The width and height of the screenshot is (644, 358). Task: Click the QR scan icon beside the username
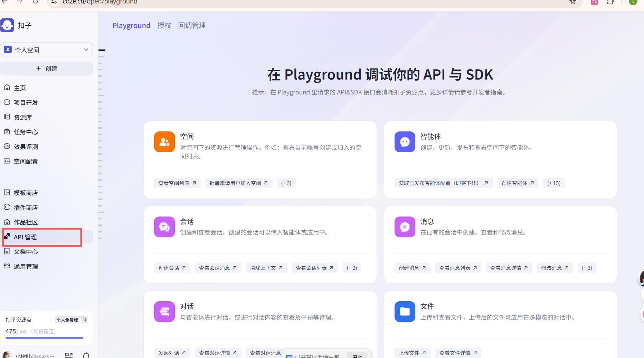point(69,355)
